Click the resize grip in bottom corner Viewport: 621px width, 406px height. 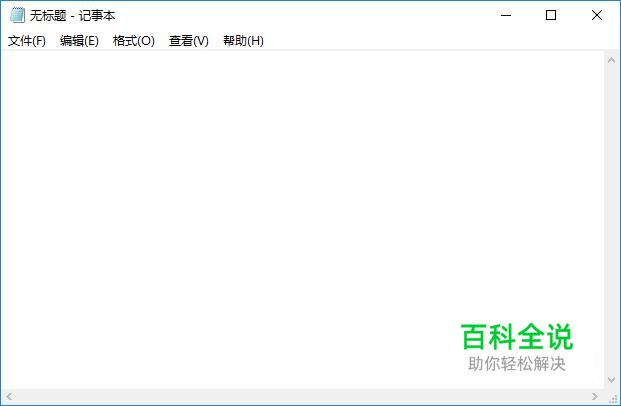tap(612, 397)
